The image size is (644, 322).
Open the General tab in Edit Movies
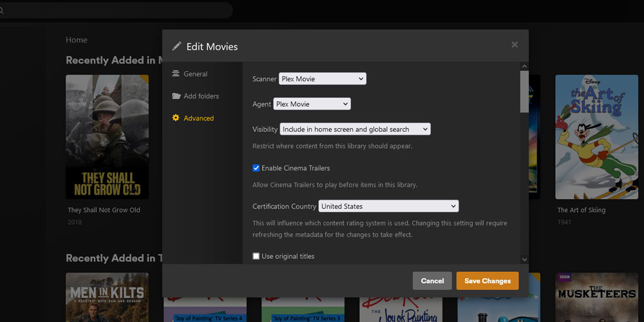tap(196, 74)
